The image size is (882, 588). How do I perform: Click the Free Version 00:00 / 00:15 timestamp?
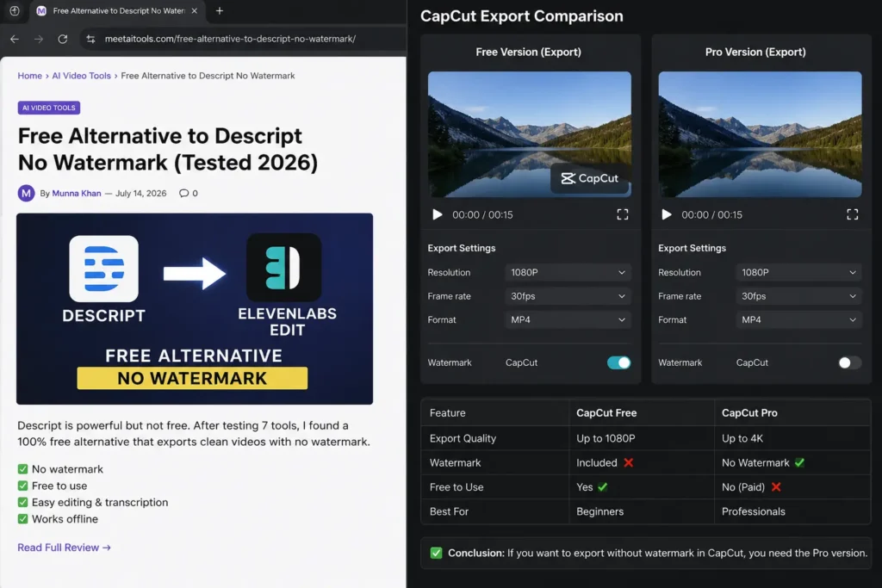[482, 214]
